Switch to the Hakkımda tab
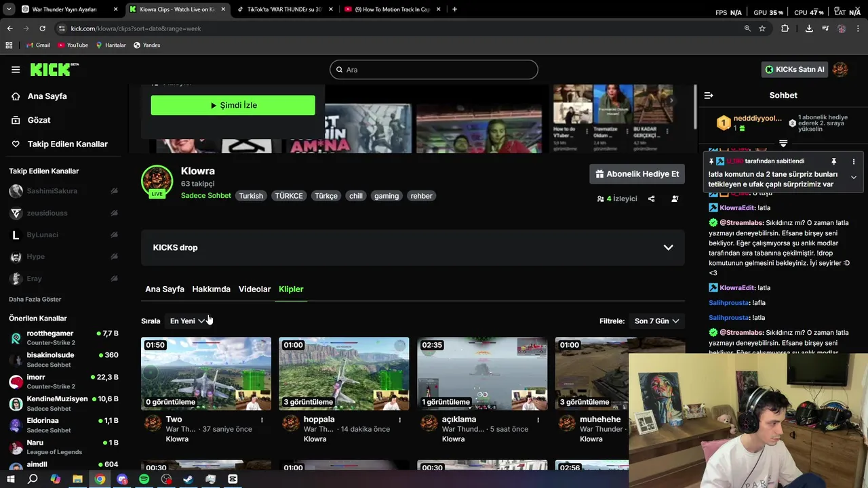The image size is (868, 488). (x=211, y=289)
